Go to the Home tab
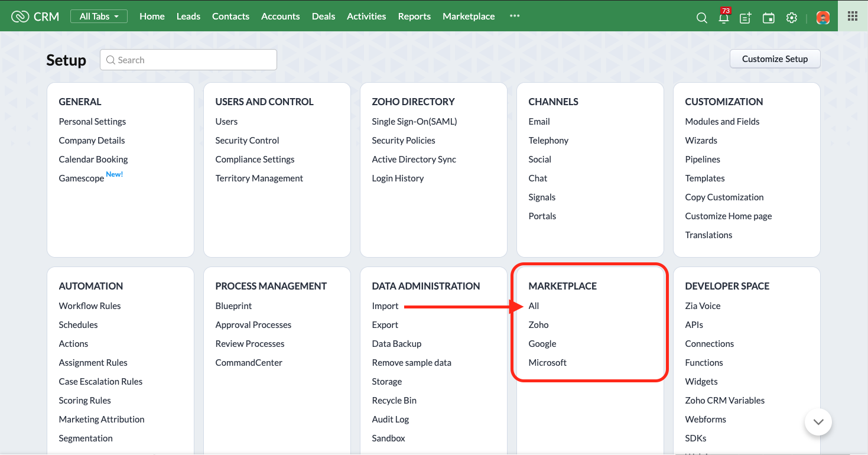Viewport: 868px width, 455px height. 152,17
